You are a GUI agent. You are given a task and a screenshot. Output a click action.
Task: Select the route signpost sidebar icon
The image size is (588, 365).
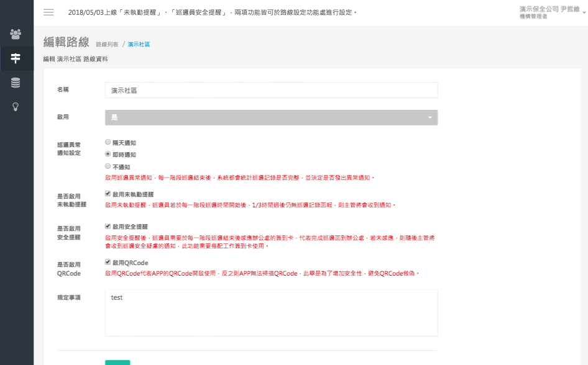click(x=16, y=58)
